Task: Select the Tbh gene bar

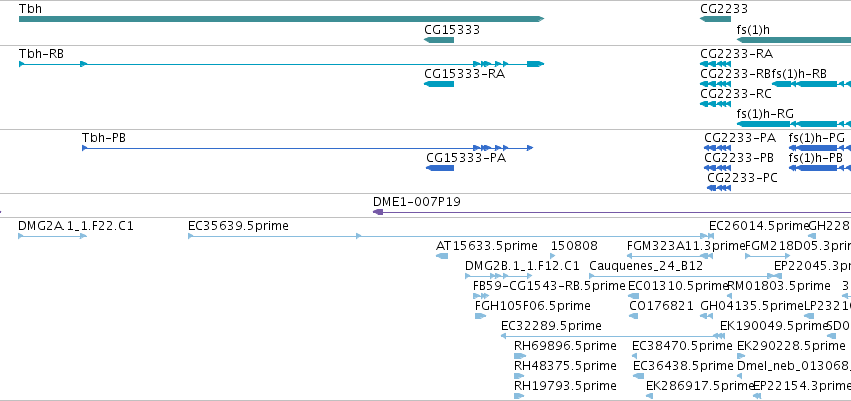Action: (281, 19)
